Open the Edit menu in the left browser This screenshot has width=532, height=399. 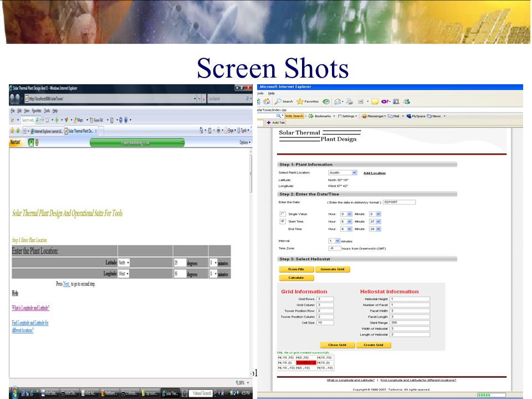click(x=19, y=111)
